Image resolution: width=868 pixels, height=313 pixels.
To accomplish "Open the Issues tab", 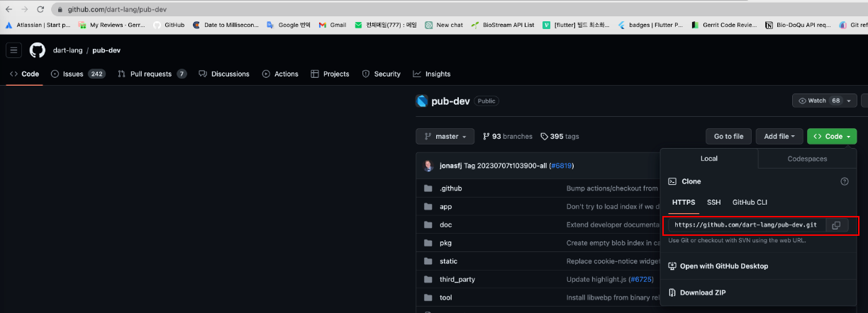I will 78,74.
